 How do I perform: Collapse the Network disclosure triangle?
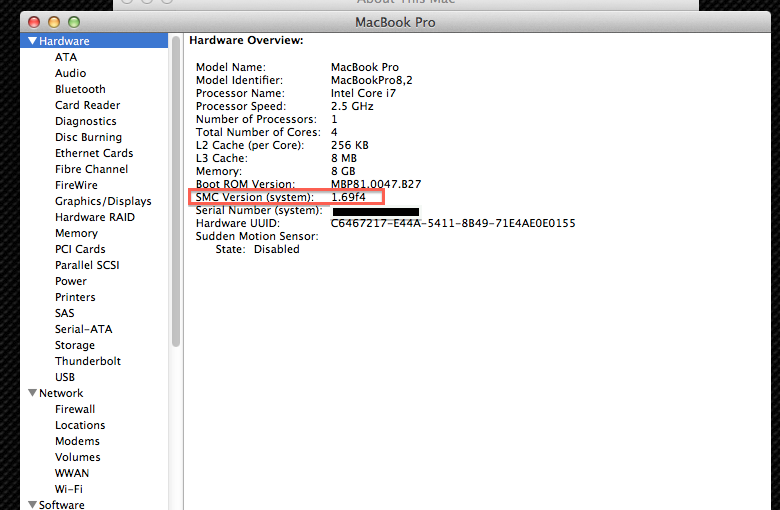[x=33, y=393]
